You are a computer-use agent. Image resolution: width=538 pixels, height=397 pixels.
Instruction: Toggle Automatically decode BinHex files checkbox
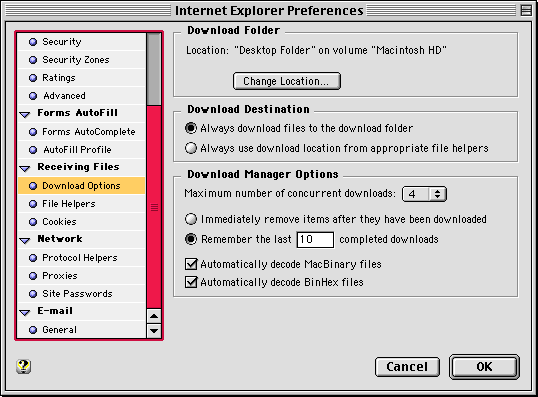(x=191, y=282)
